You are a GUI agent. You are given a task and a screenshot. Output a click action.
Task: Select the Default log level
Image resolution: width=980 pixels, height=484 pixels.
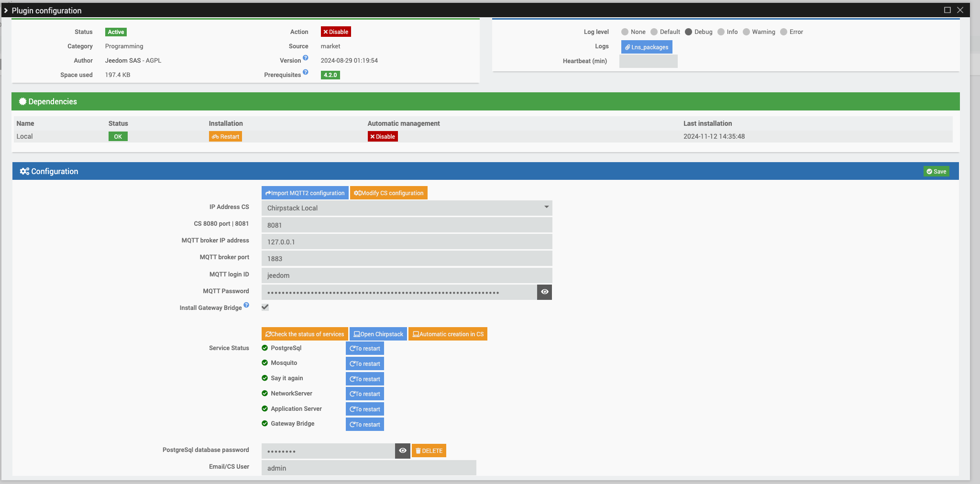pyautogui.click(x=654, y=32)
